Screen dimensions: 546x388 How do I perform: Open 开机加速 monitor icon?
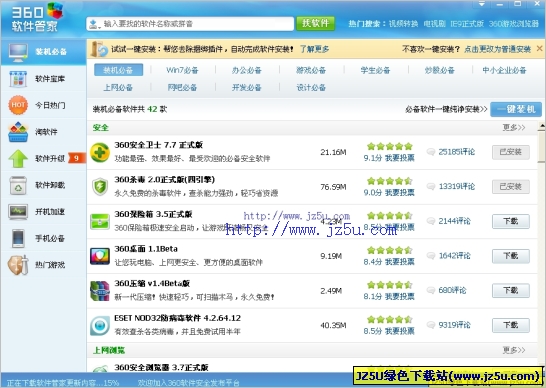(x=18, y=212)
